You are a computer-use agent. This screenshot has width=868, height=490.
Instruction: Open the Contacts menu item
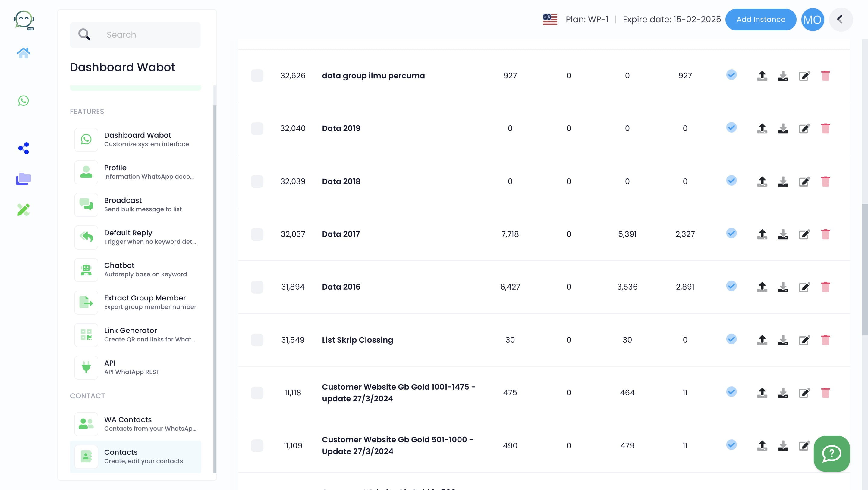click(x=135, y=457)
